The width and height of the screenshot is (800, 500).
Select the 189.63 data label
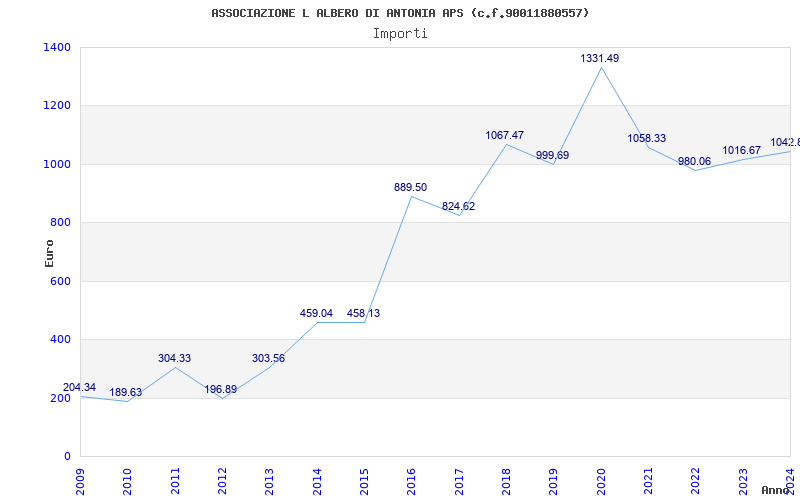pos(126,392)
